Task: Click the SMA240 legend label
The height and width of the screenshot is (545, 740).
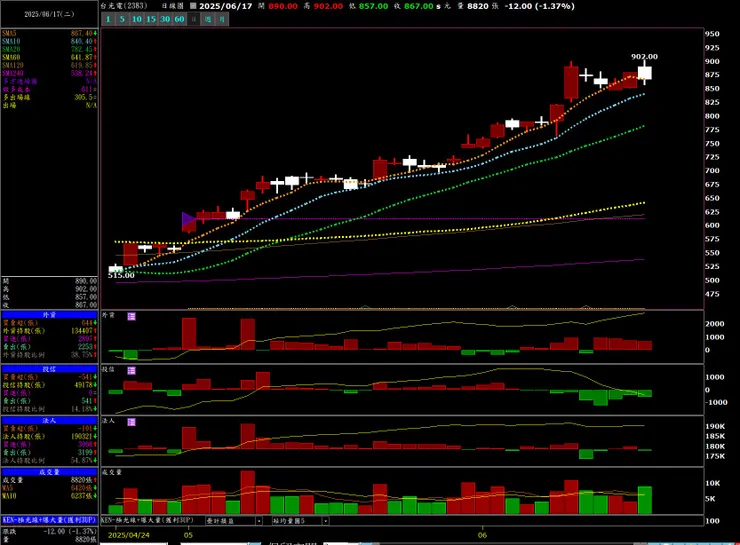Action: pyautogui.click(x=13, y=74)
